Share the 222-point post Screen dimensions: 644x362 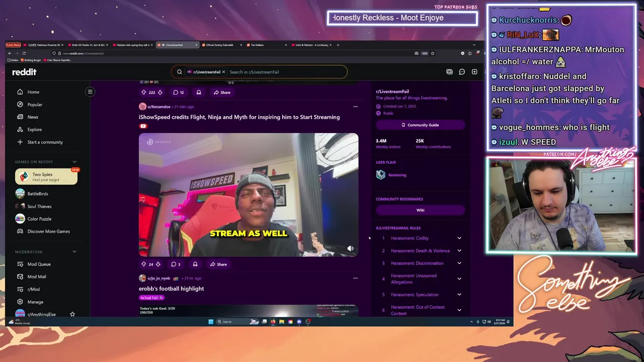222,93
